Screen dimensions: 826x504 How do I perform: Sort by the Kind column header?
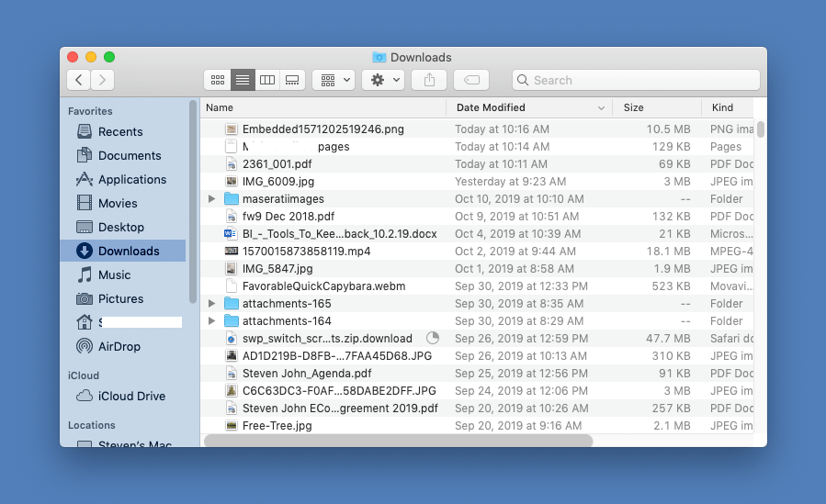coord(728,107)
